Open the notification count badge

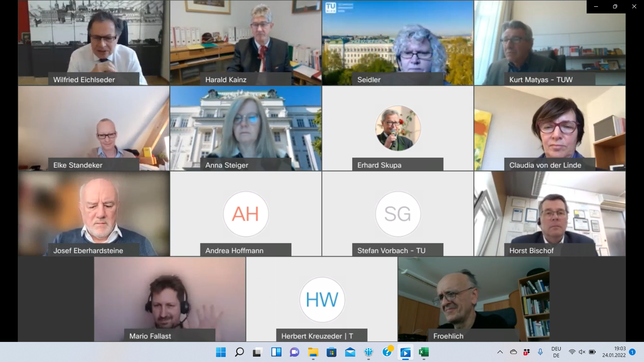[632, 352]
